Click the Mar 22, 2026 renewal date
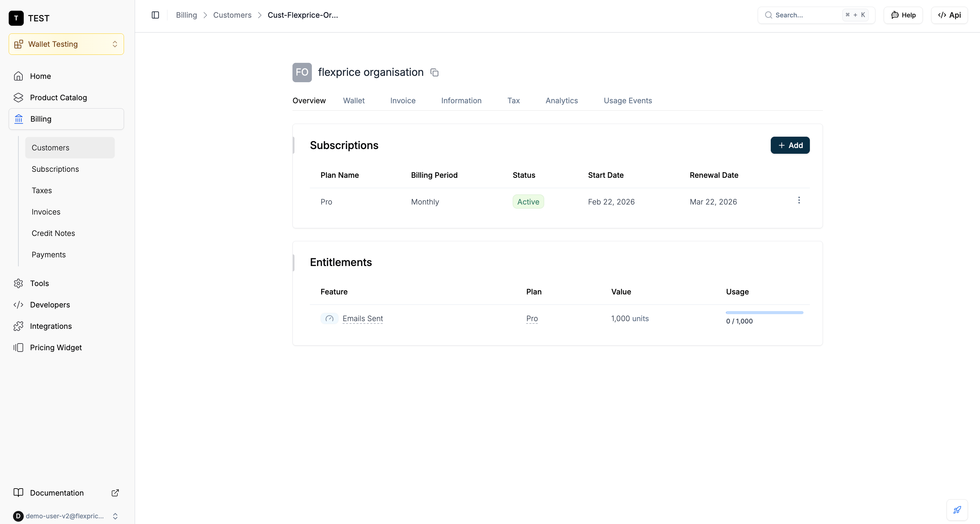 tap(713, 202)
